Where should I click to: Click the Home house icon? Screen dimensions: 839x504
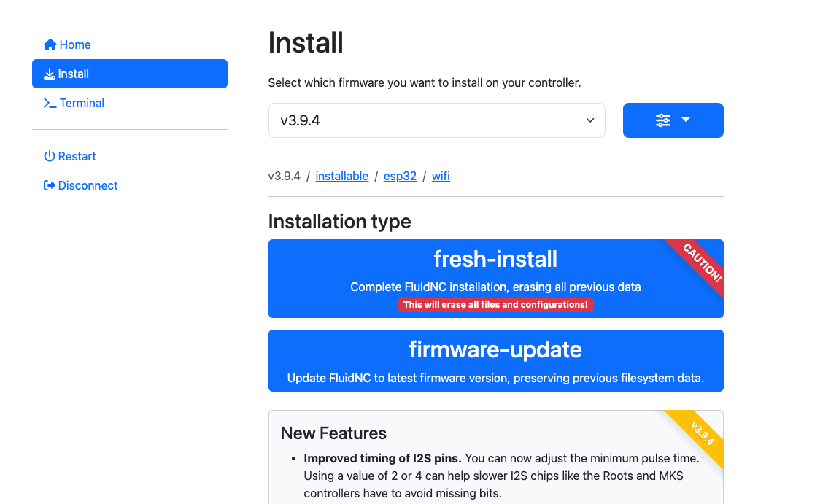tap(50, 45)
